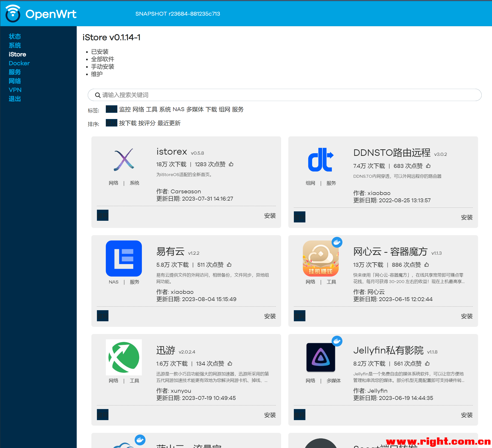Viewport: 492px width, 448px height.
Task: Click 退出 to log out
Action: (15, 99)
